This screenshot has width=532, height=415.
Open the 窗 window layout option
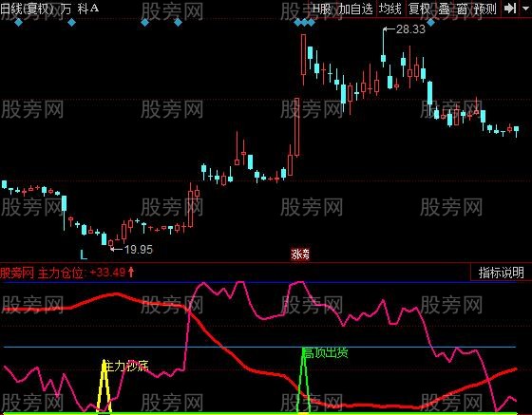click(x=462, y=9)
